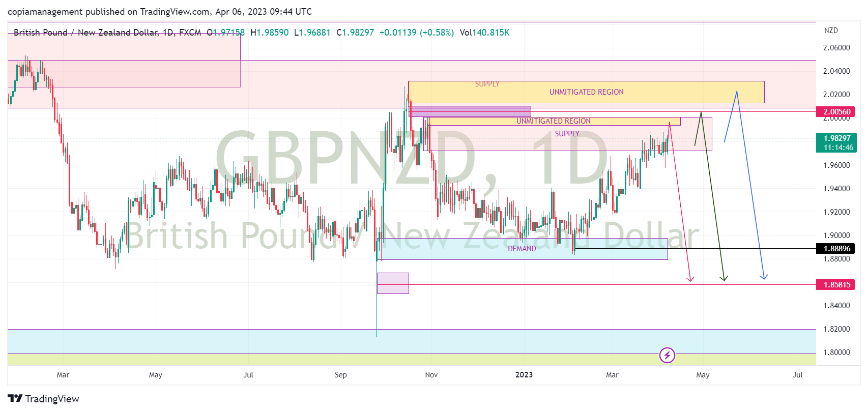Click the O1.97158 open value
This screenshot has width=868, height=412.
(225, 33)
